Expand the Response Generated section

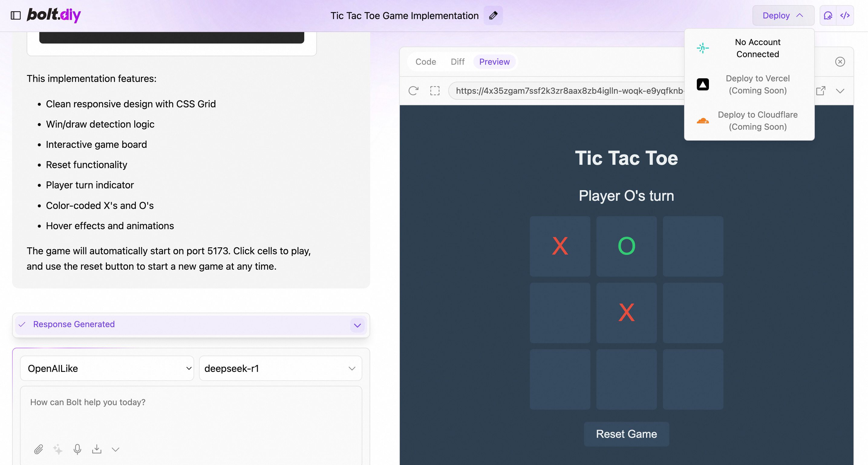pyautogui.click(x=357, y=325)
